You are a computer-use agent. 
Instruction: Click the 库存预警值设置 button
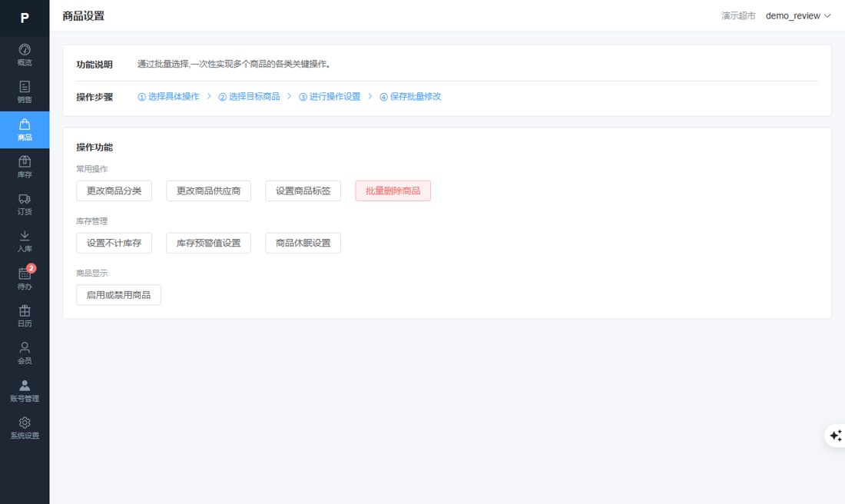pyautogui.click(x=208, y=243)
